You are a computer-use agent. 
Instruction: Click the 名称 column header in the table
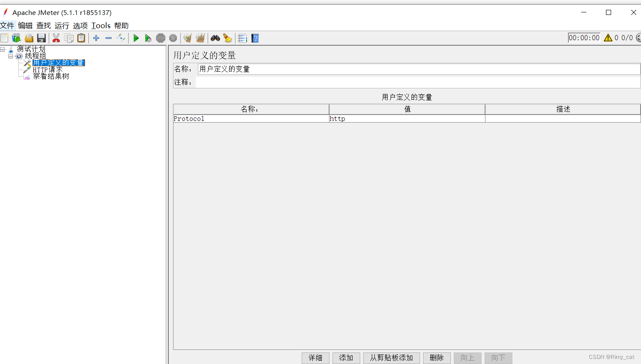point(251,109)
